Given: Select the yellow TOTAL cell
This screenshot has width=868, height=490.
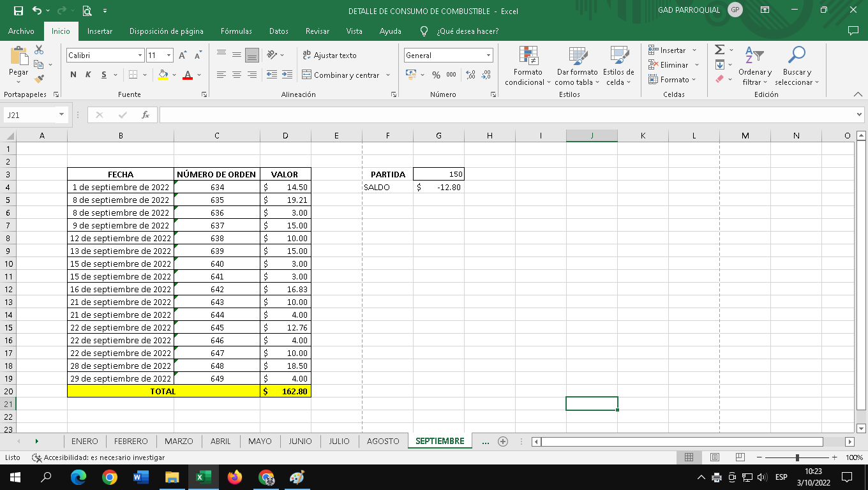Looking at the screenshot, I should [163, 391].
